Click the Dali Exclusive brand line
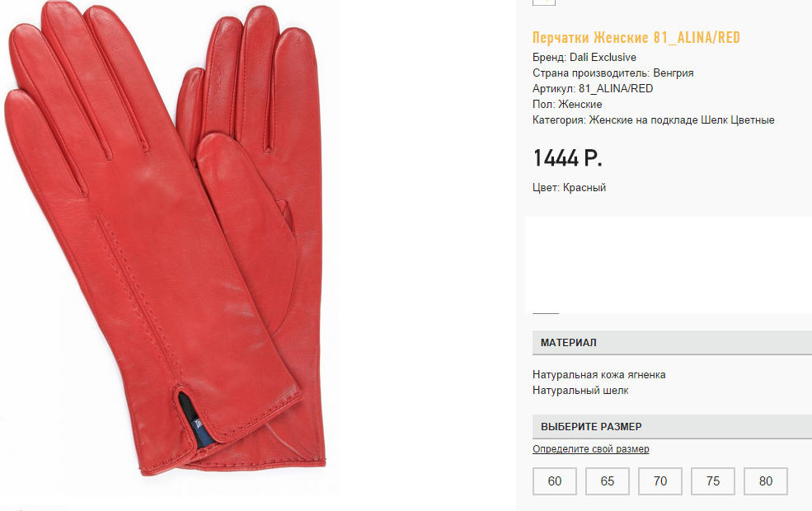The height and width of the screenshot is (511, 812). click(x=584, y=58)
